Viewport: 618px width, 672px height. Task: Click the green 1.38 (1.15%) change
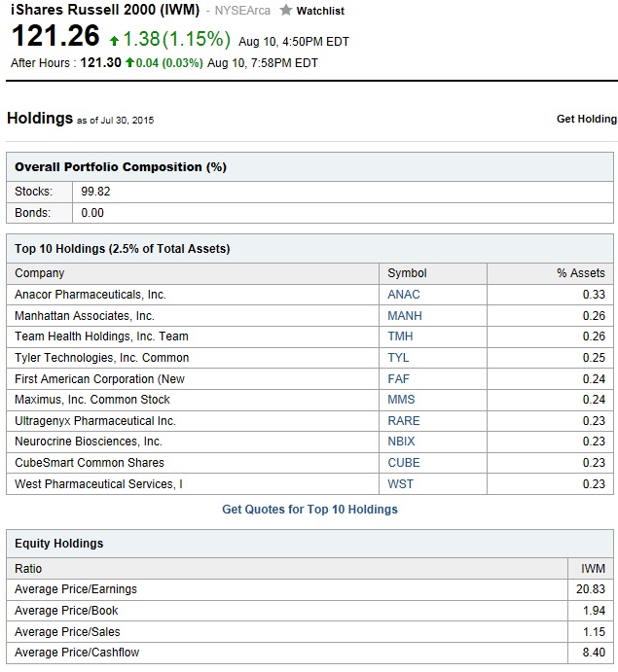click(x=170, y=39)
